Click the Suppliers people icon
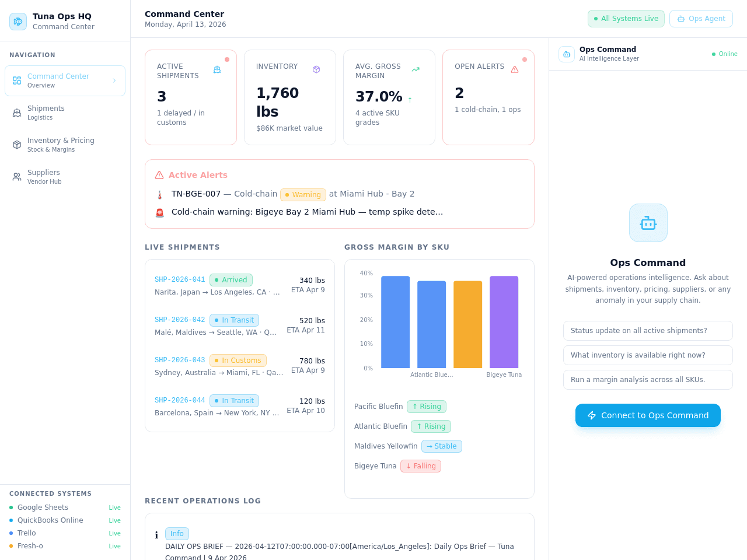This screenshot has height=560, width=747. click(x=17, y=177)
